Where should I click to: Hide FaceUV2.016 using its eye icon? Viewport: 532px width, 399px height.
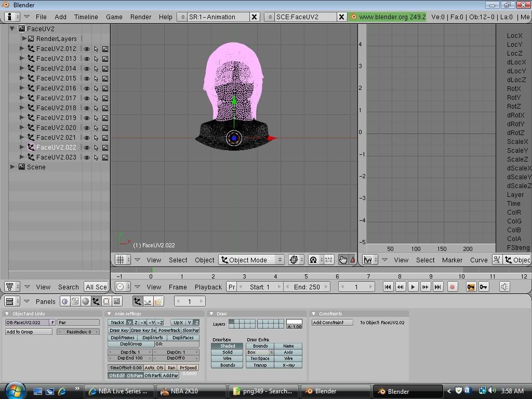coord(87,88)
